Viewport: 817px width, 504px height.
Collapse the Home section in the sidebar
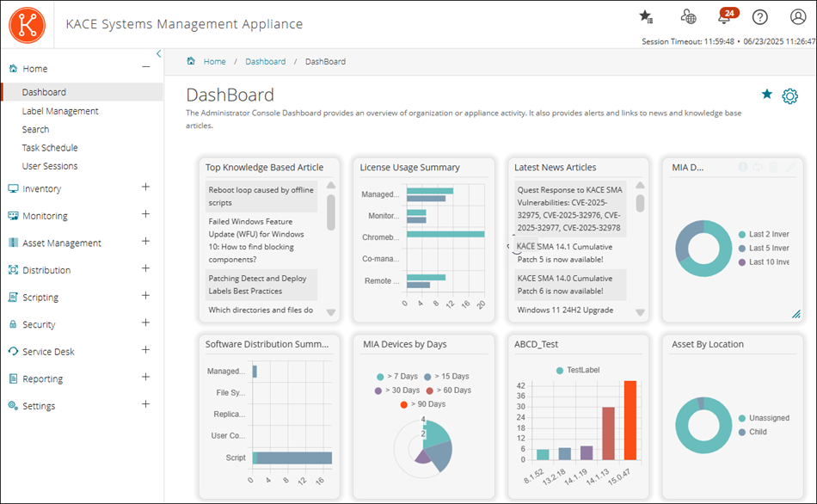click(145, 66)
